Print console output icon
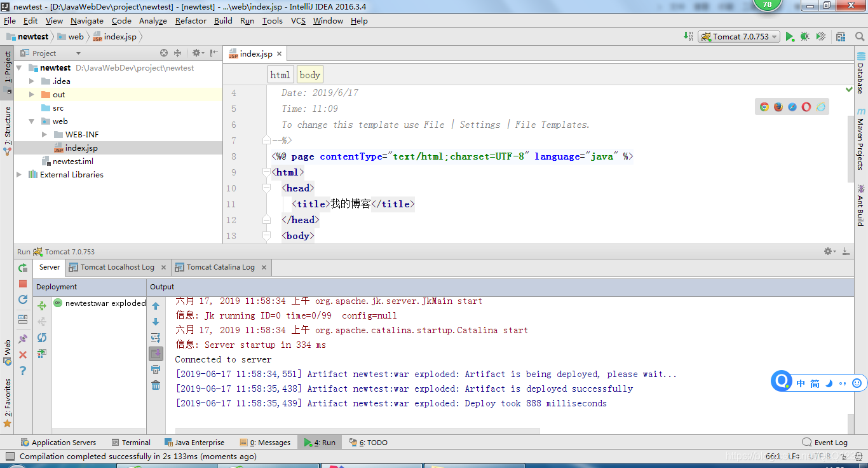Screen dimensions: 868x468 click(x=156, y=369)
